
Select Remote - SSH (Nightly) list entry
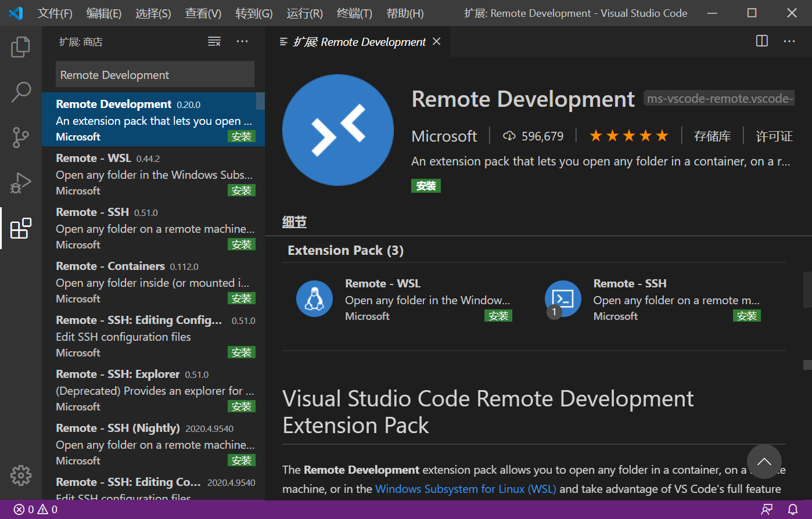153,444
